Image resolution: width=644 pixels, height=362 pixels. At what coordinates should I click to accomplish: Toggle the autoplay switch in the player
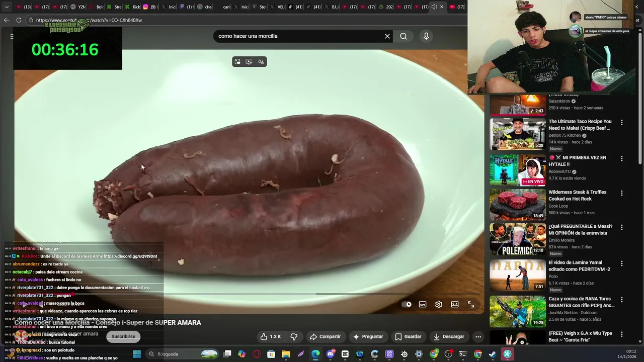click(407, 305)
